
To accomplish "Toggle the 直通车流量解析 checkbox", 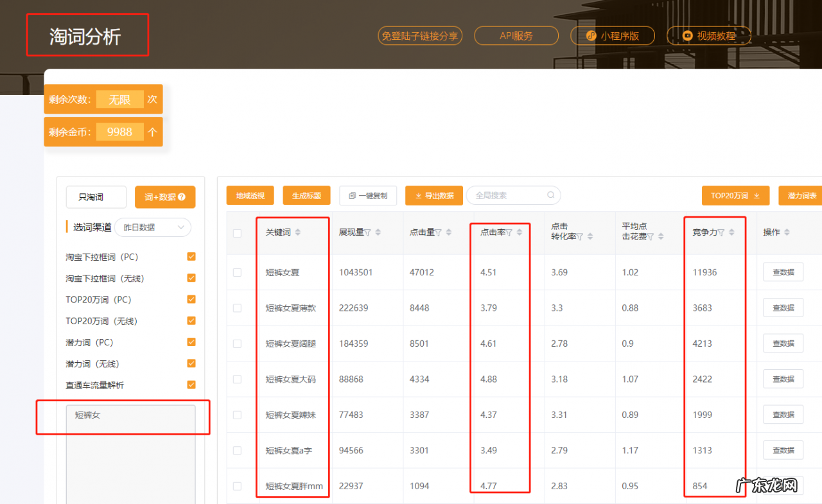I will (191, 385).
